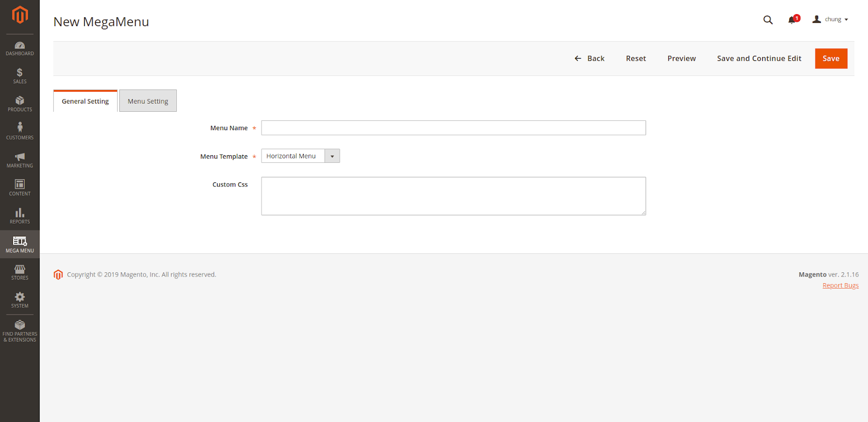The image size is (868, 422).
Task: Click the Magento ver. 2.1.16 text
Action: pyautogui.click(x=828, y=274)
